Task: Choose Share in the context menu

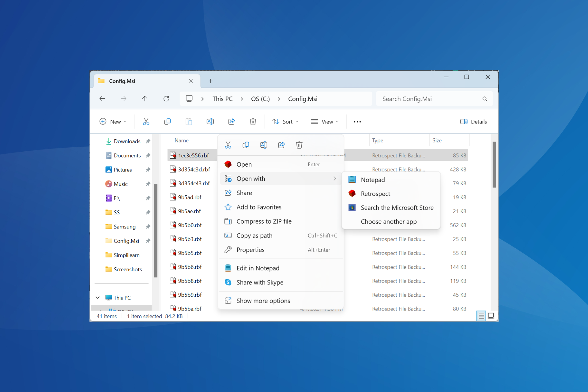Action: click(281, 193)
